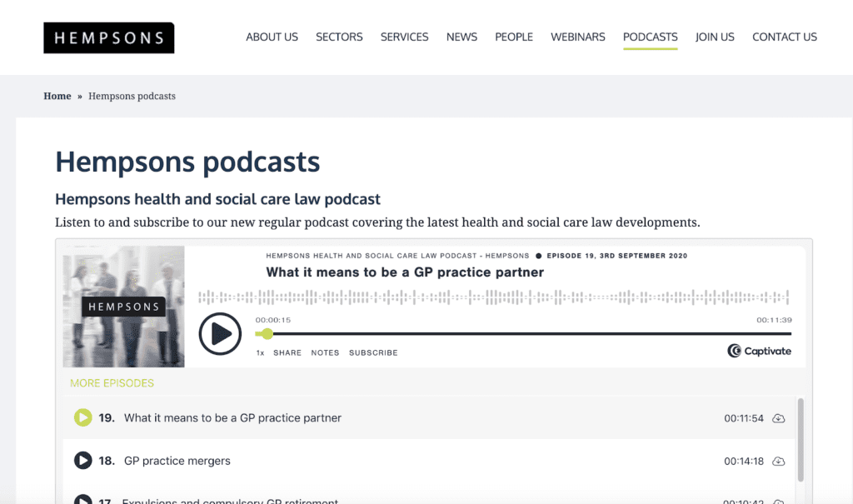Click the Captivate logo
The width and height of the screenshot is (853, 504).
759,351
